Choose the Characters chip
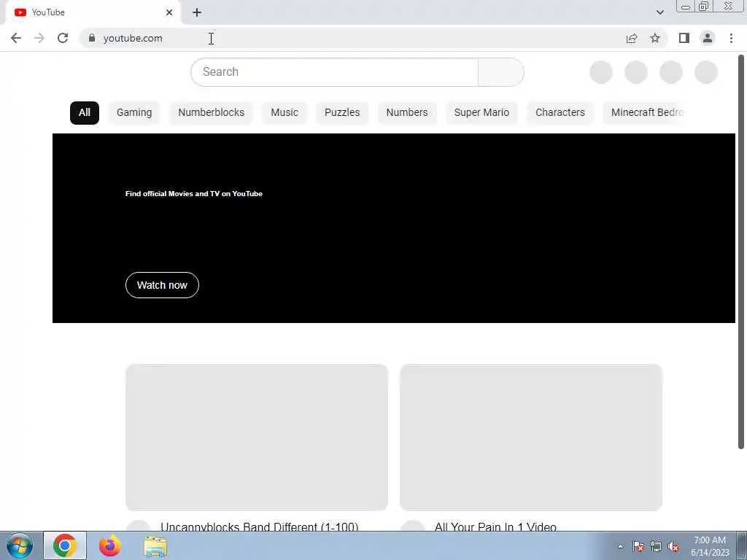 tap(560, 113)
